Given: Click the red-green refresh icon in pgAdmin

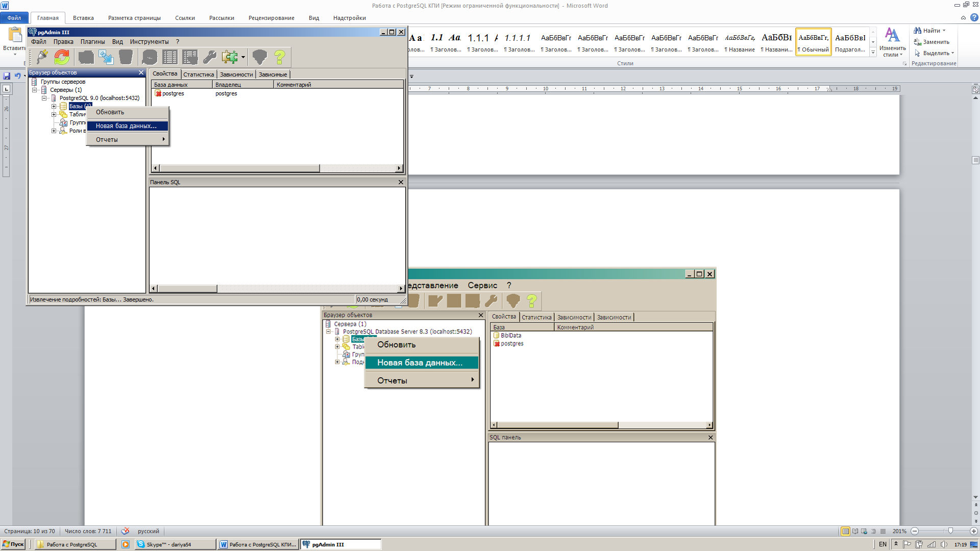Looking at the screenshot, I should pyautogui.click(x=62, y=57).
